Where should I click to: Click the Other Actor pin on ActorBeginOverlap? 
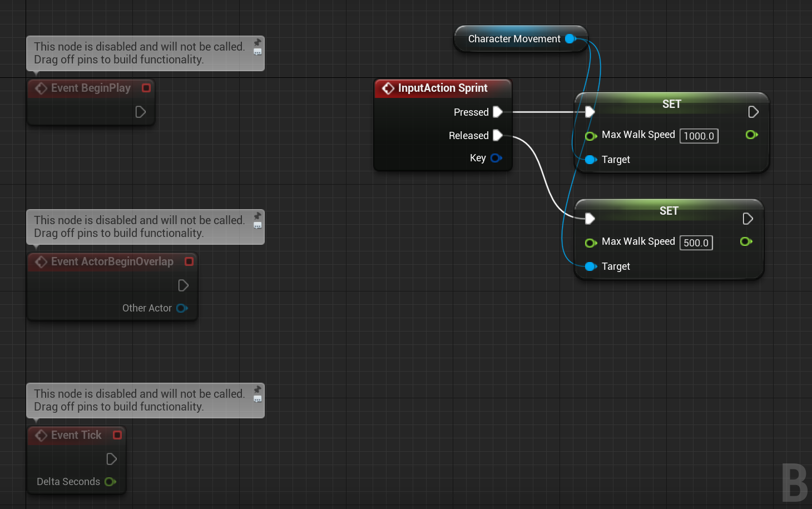click(x=182, y=308)
